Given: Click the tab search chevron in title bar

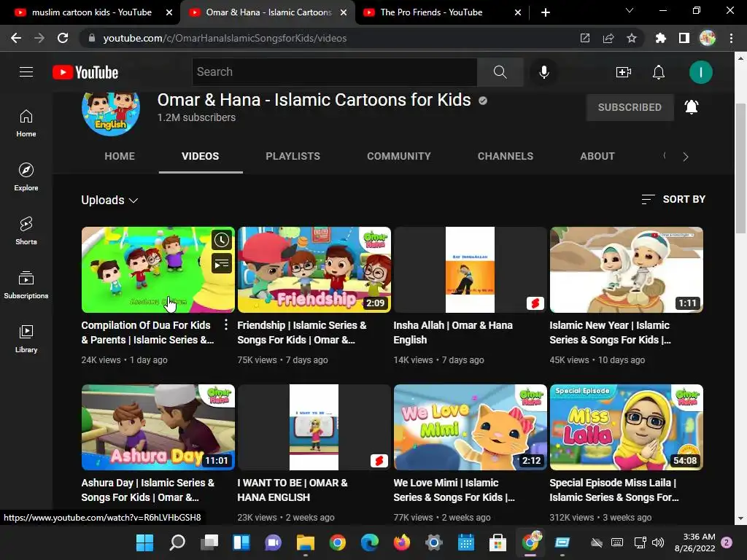Looking at the screenshot, I should [630, 10].
